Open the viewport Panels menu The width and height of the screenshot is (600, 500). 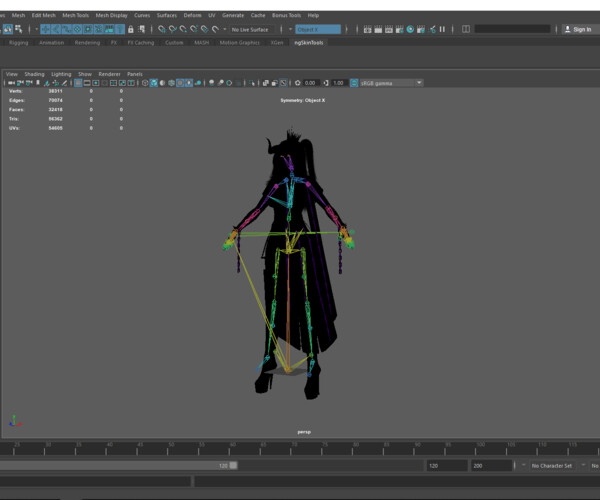click(x=135, y=74)
